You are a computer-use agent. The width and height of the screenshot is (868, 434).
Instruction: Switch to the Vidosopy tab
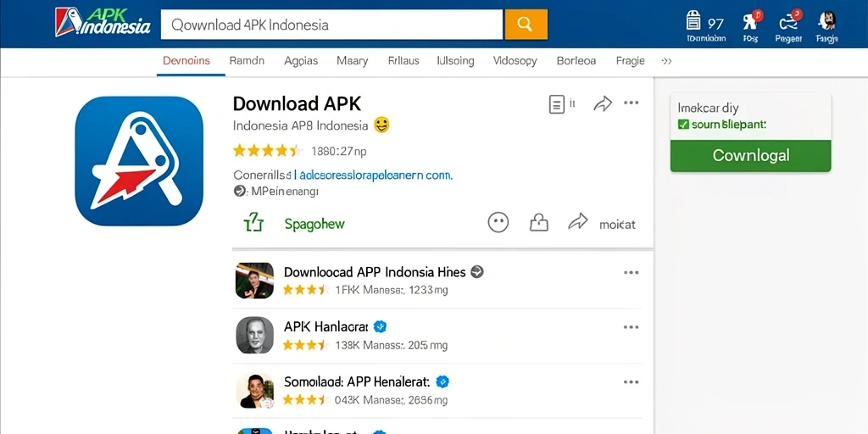[x=515, y=61]
